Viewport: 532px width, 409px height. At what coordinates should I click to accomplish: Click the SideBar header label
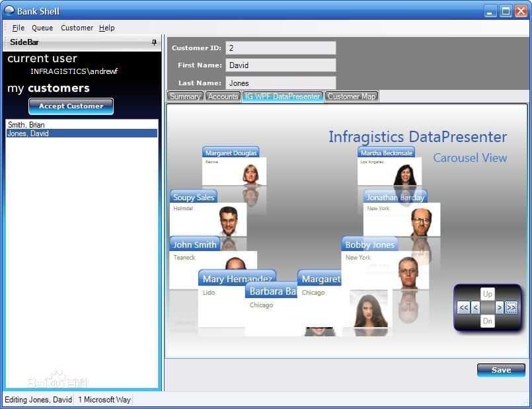click(24, 42)
